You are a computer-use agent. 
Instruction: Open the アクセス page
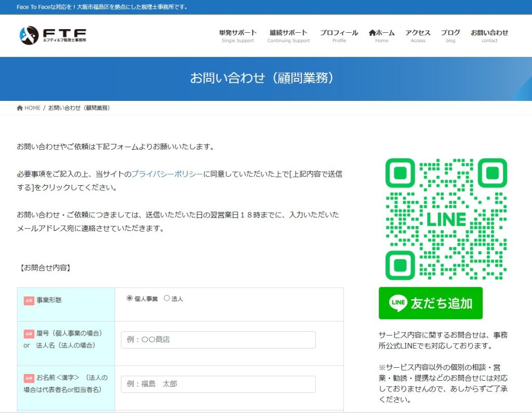tap(418, 36)
